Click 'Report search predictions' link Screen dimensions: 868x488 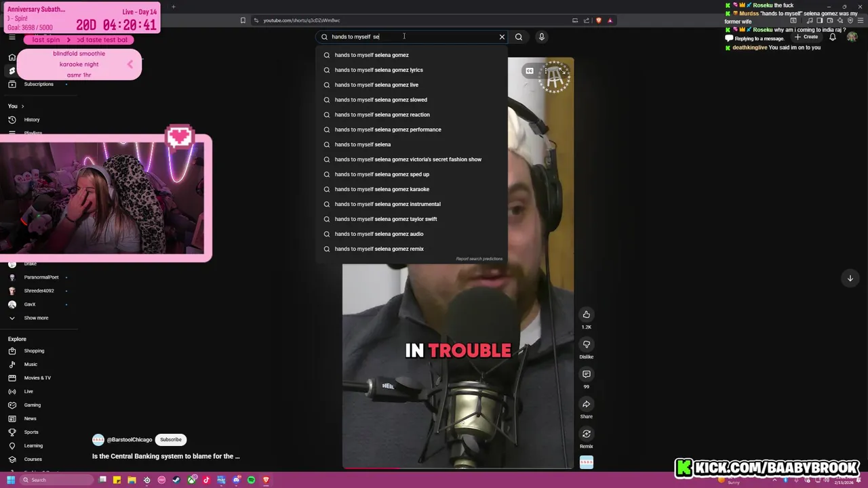tap(479, 259)
